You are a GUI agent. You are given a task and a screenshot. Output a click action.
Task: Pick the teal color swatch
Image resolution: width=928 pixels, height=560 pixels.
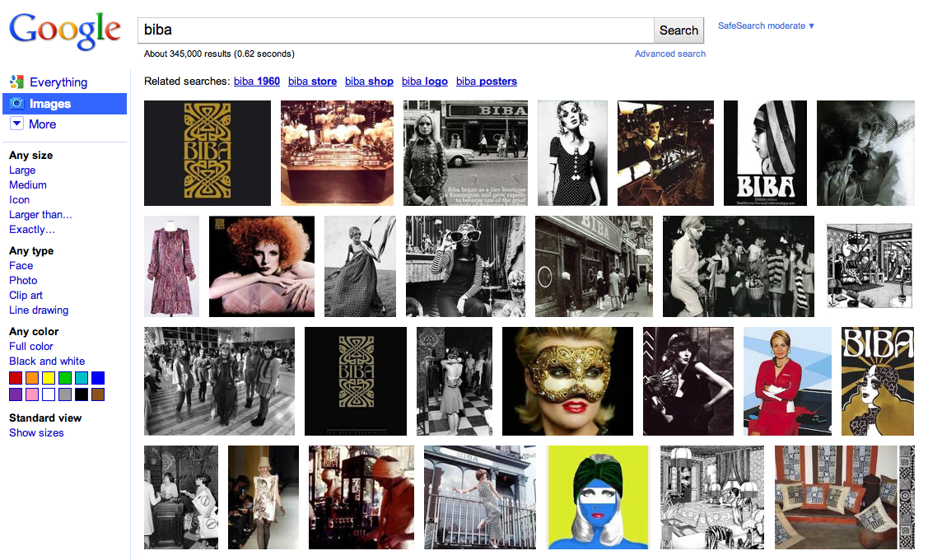click(82, 378)
